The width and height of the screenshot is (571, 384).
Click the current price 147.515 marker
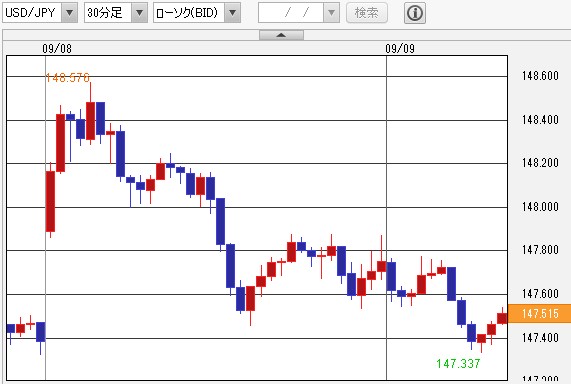pyautogui.click(x=539, y=314)
